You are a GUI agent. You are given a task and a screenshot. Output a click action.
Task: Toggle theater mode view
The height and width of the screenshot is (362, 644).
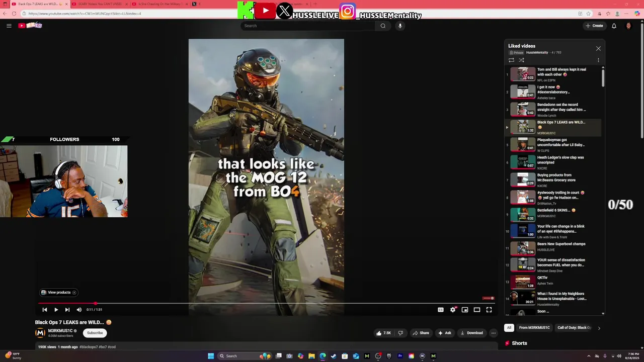[477, 310]
